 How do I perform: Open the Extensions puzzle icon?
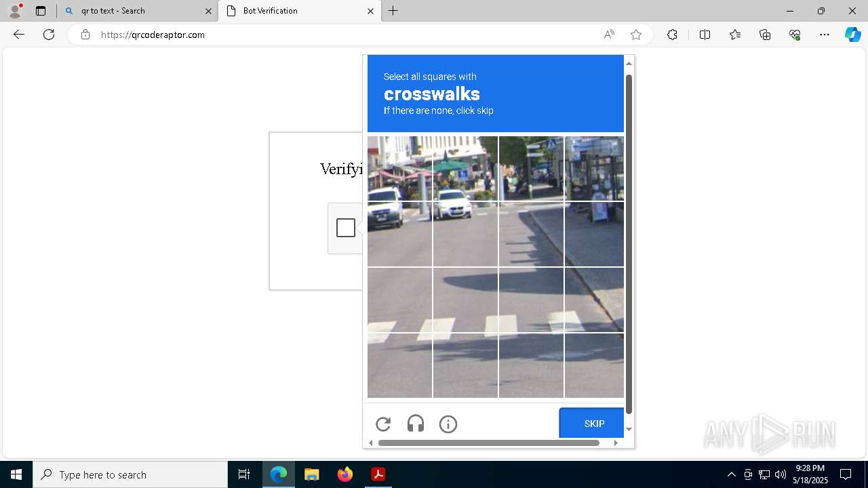tap(672, 35)
